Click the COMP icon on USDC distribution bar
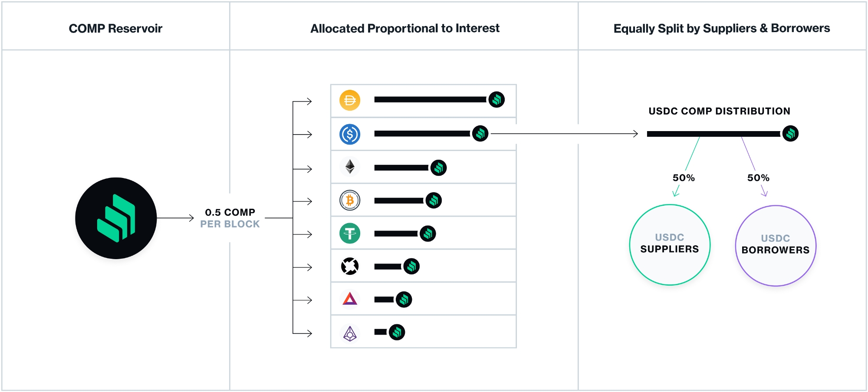This screenshot has height=392, width=868. pyautogui.click(x=790, y=133)
